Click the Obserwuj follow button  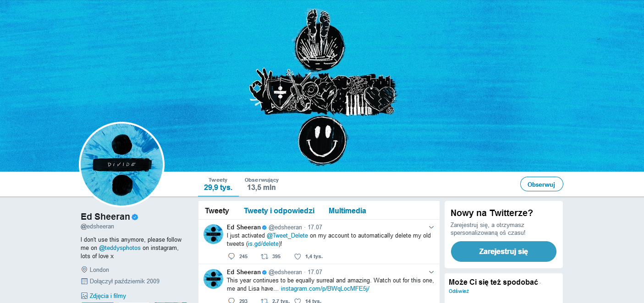(x=541, y=184)
